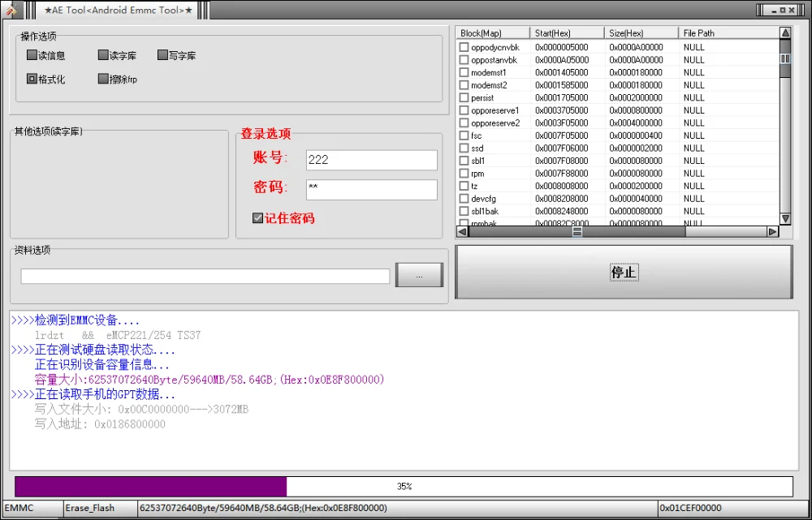Check the opporeserve2 partition checkbox
This screenshot has height=520, width=812.
[464, 122]
